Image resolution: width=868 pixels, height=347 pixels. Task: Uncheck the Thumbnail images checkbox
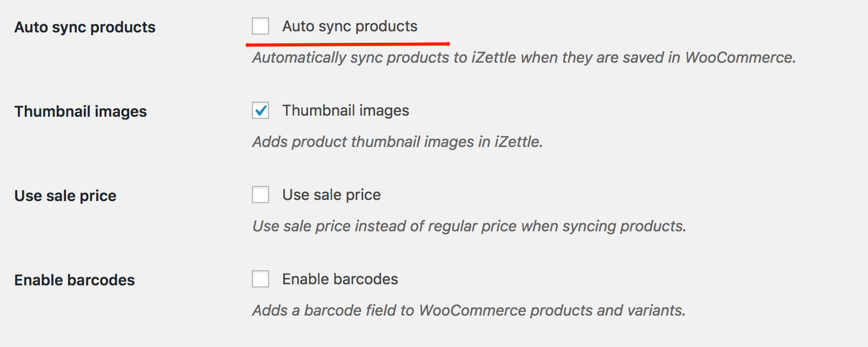coord(261,110)
